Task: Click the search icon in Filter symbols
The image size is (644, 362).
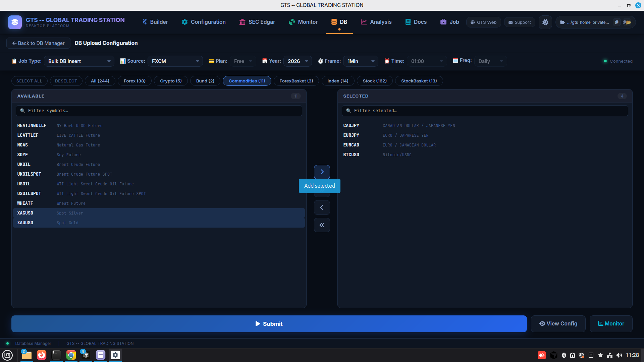Action: (22, 111)
